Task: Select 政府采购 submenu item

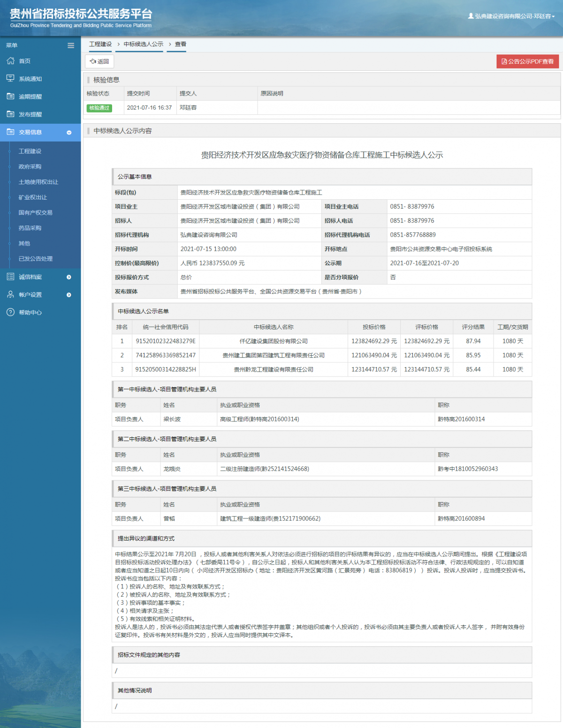Action: pos(30,166)
